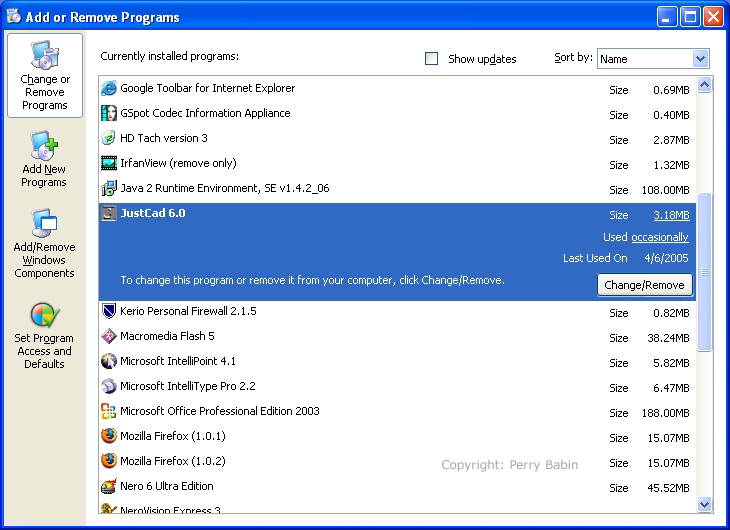Select Mozilla Firefox (1.0.2) entry

point(397,462)
